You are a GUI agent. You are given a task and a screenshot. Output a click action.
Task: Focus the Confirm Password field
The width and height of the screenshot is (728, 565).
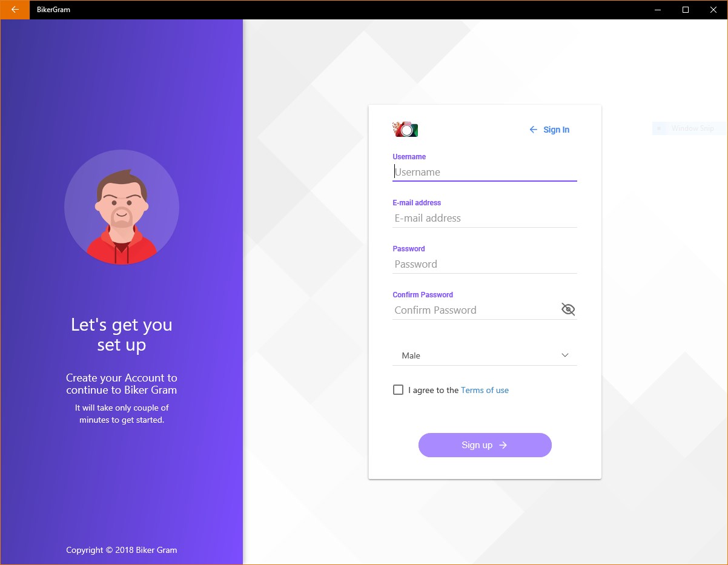475,310
